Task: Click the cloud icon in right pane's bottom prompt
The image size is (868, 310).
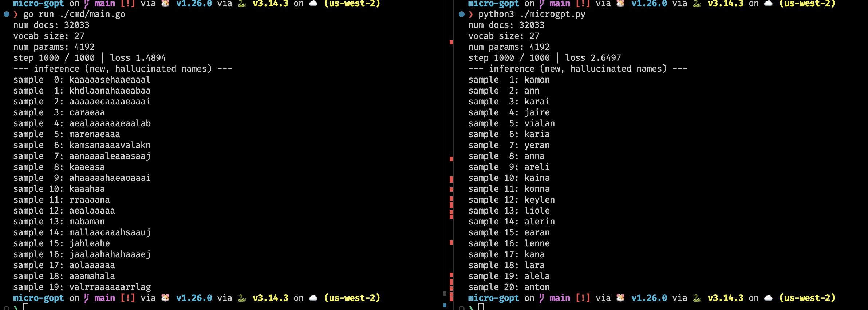Action: point(768,298)
